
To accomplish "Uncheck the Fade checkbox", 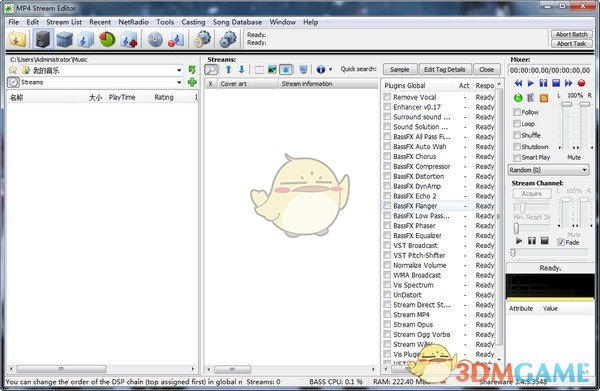I will coord(561,242).
